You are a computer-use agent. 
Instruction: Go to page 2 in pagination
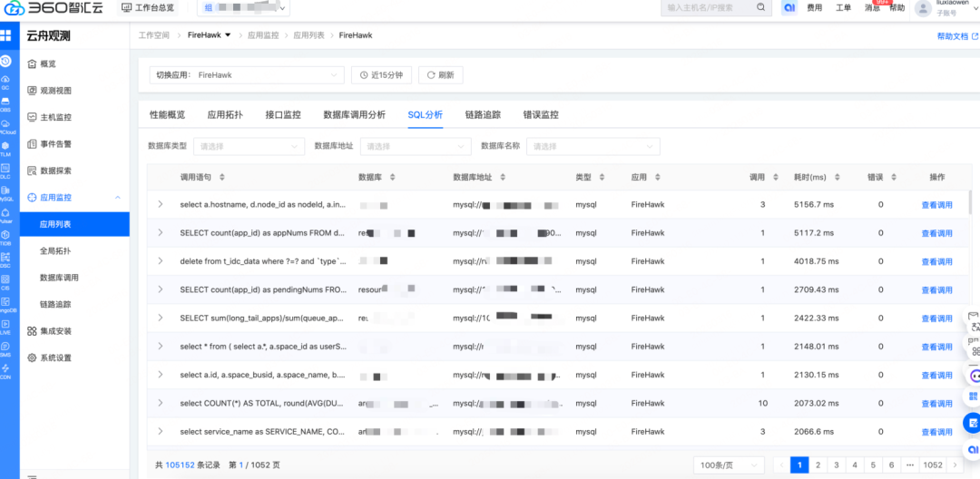pos(818,464)
